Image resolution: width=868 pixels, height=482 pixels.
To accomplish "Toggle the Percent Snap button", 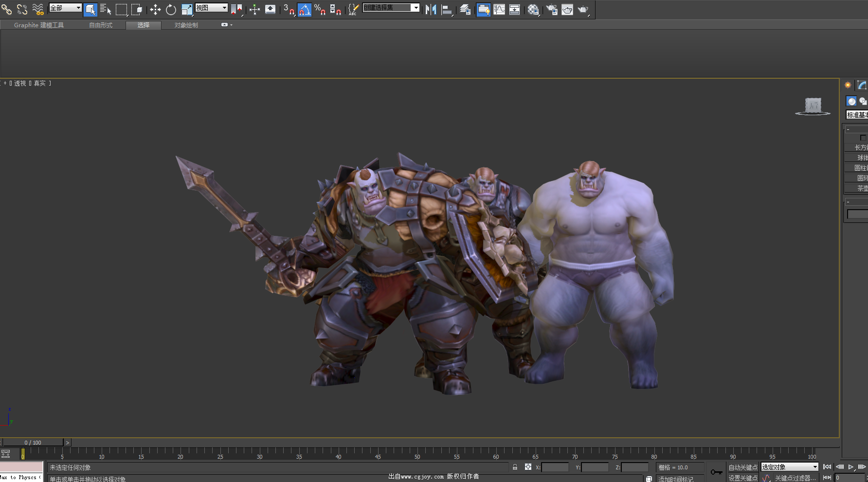I will click(x=320, y=9).
